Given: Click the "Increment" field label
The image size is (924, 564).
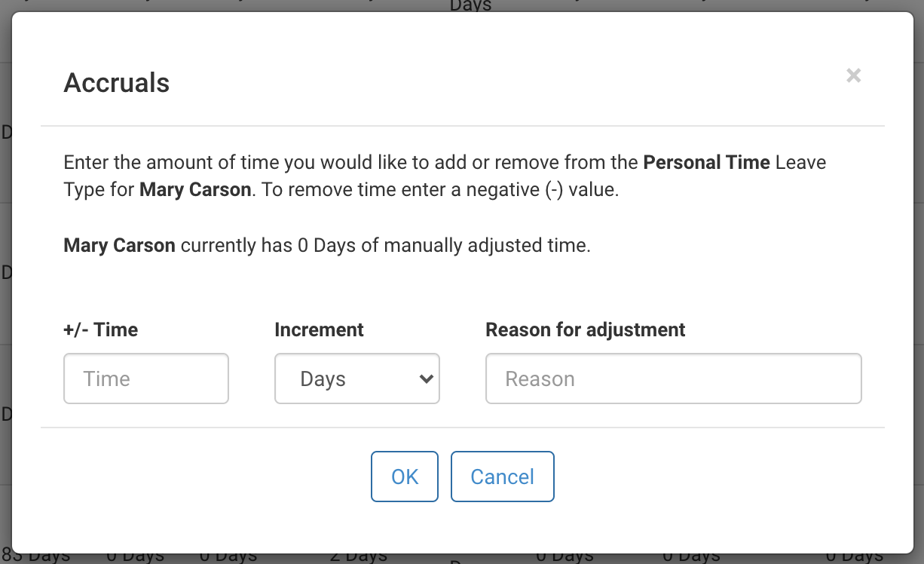Looking at the screenshot, I should pos(319,330).
